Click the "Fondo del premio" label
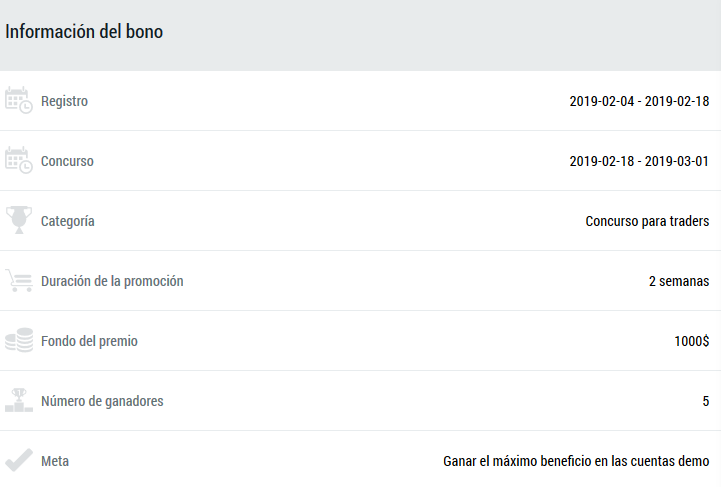Viewport: 721px width, 487px height. 89,341
